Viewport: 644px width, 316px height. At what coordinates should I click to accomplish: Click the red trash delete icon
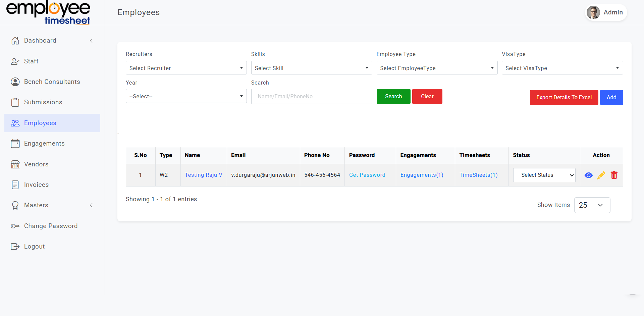614,175
